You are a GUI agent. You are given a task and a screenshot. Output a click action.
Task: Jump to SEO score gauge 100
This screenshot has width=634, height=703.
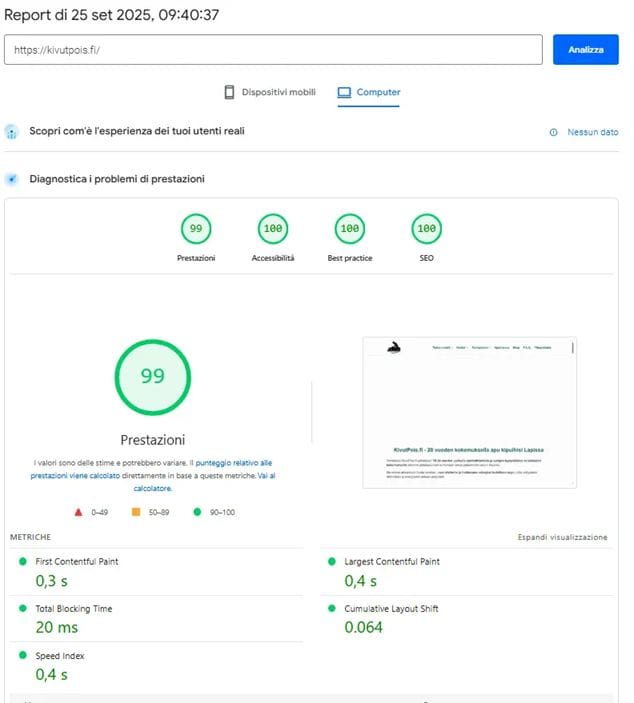pos(426,229)
